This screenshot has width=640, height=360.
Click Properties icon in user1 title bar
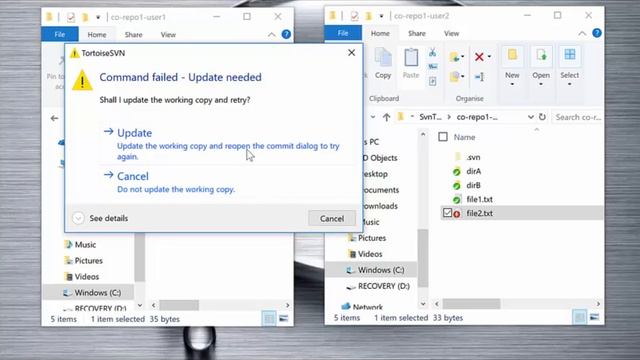(71, 17)
